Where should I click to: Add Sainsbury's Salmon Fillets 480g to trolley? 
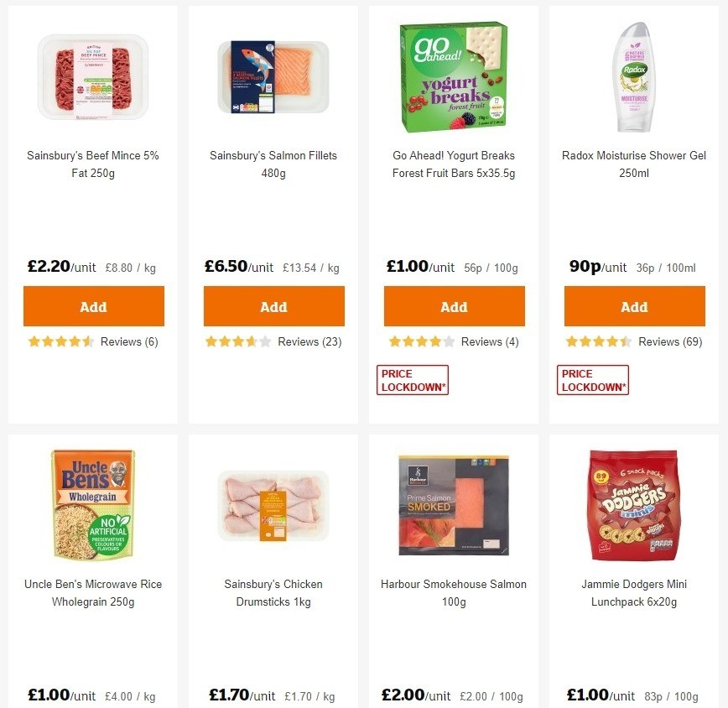[x=273, y=306]
